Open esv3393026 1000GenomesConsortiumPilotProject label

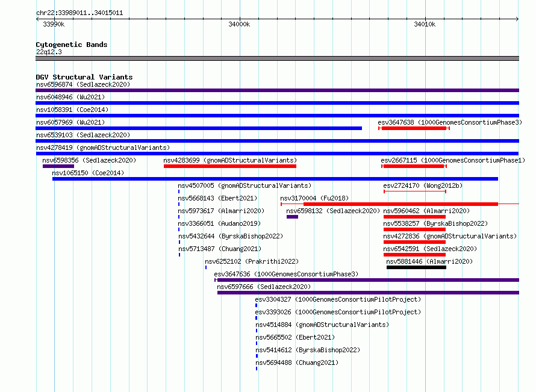click(x=338, y=312)
